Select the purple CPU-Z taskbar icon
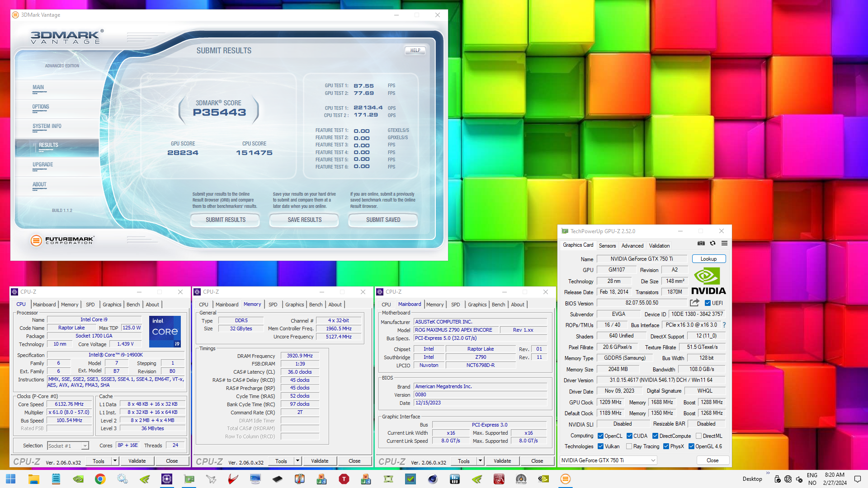This screenshot has height=488, width=868. tap(167, 479)
